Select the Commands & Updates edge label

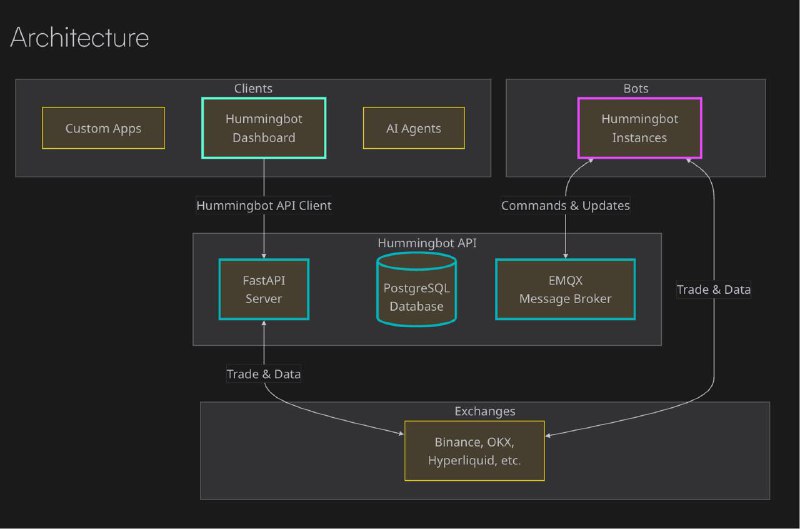tap(565, 206)
